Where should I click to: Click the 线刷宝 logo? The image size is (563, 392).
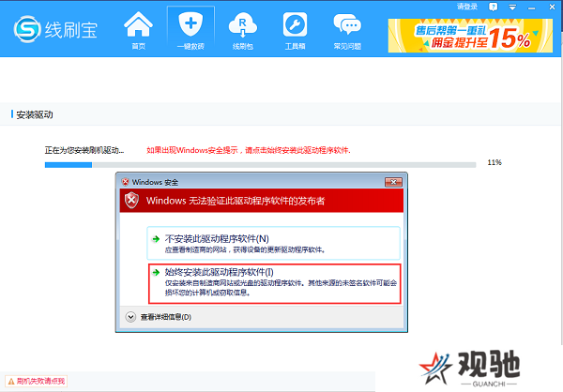point(55,29)
